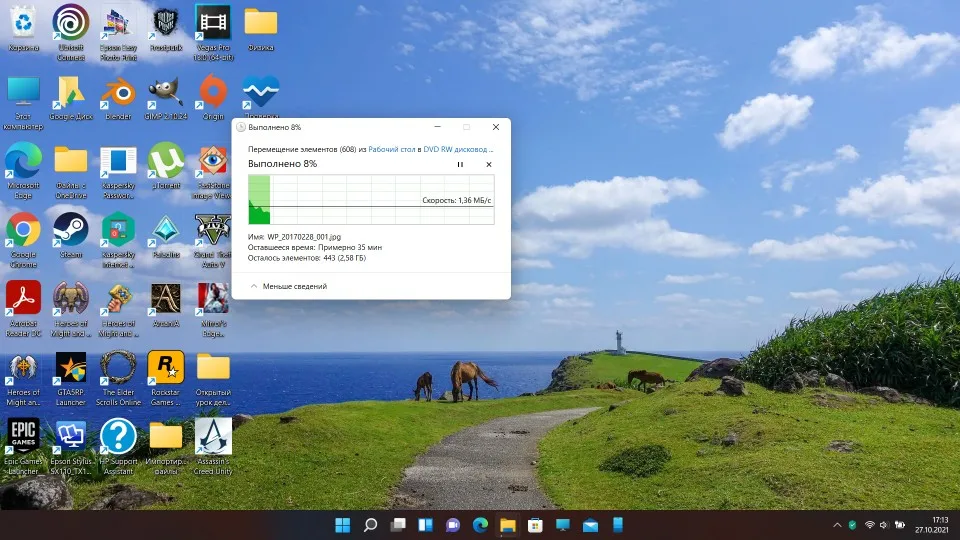Open taskbar Search
The height and width of the screenshot is (540, 960).
[x=370, y=525]
